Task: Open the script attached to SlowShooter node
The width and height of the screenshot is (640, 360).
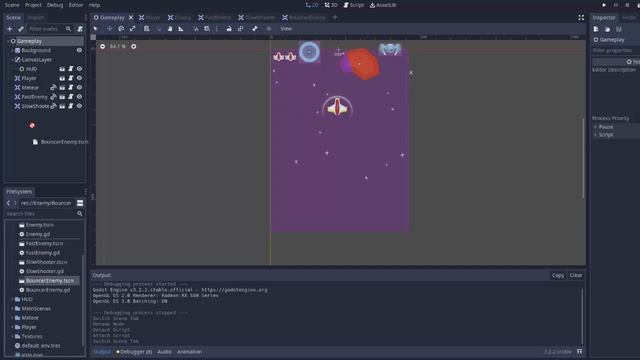Action: (x=71, y=106)
